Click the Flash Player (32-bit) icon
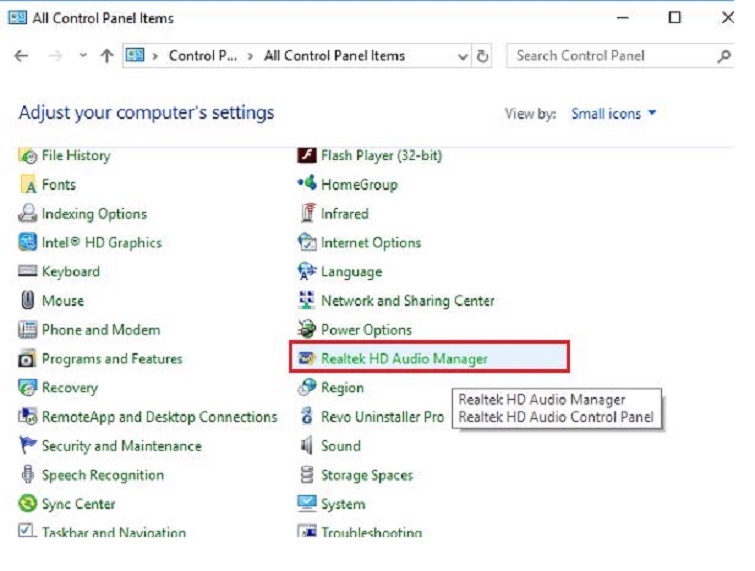The image size is (755, 571). point(308,156)
